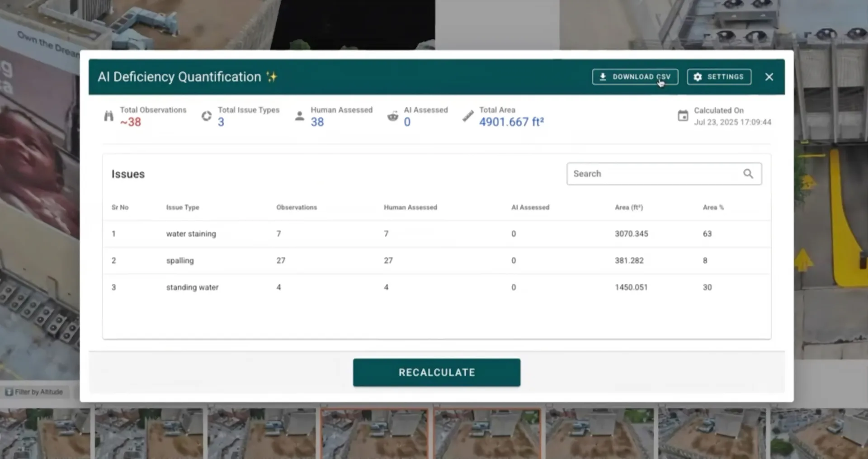This screenshot has width=868, height=459.
Task: Click the Human Assessed person icon
Action: 299,116
